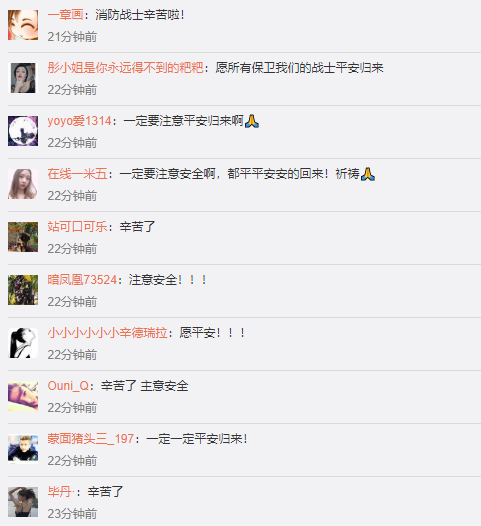
Task: Click username 小小小小小小辛德瑞拉
Action: pos(107,333)
